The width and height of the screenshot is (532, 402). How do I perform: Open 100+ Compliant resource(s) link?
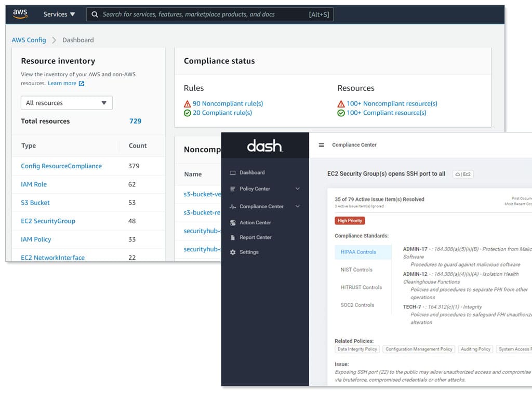coord(387,113)
